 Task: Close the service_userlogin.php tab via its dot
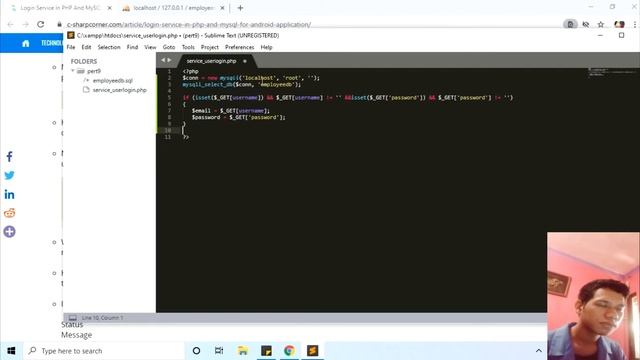pos(245,61)
